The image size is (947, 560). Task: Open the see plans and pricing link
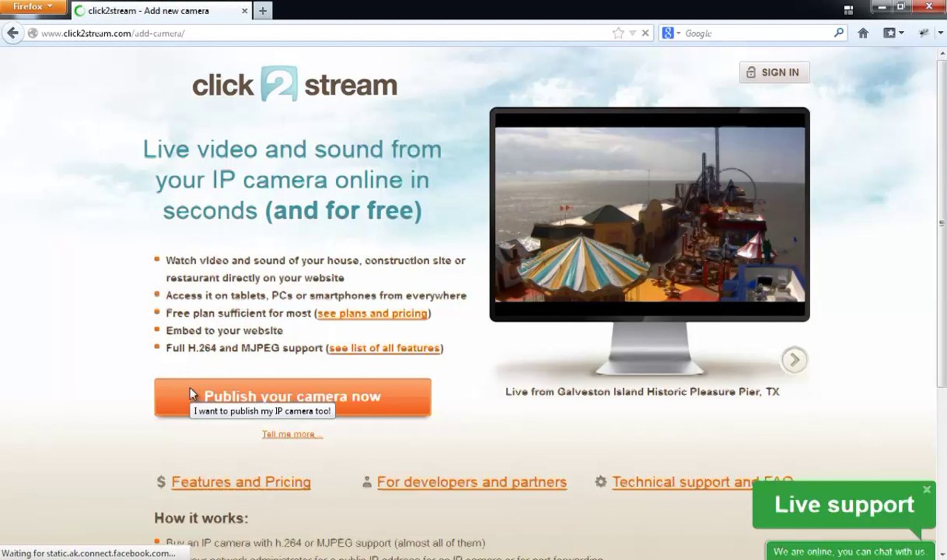[372, 313]
